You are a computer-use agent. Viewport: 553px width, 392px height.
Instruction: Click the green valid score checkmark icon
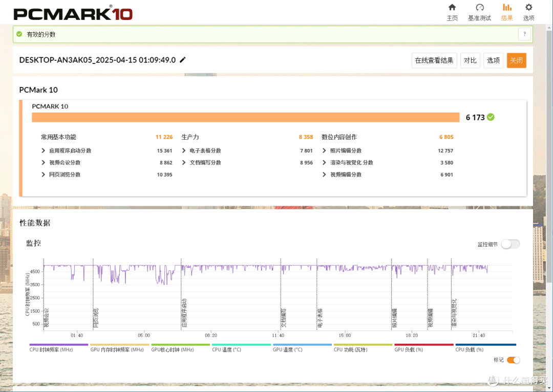point(19,34)
